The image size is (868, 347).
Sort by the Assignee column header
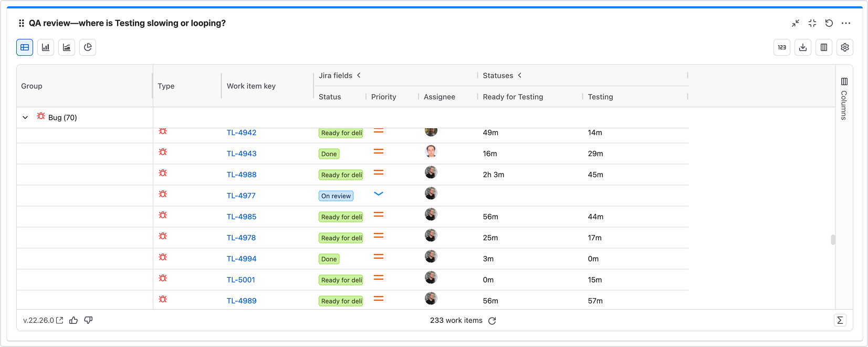click(440, 97)
